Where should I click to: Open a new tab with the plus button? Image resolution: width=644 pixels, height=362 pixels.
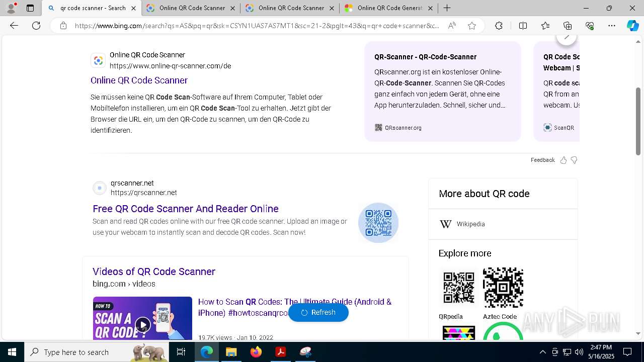tap(447, 8)
